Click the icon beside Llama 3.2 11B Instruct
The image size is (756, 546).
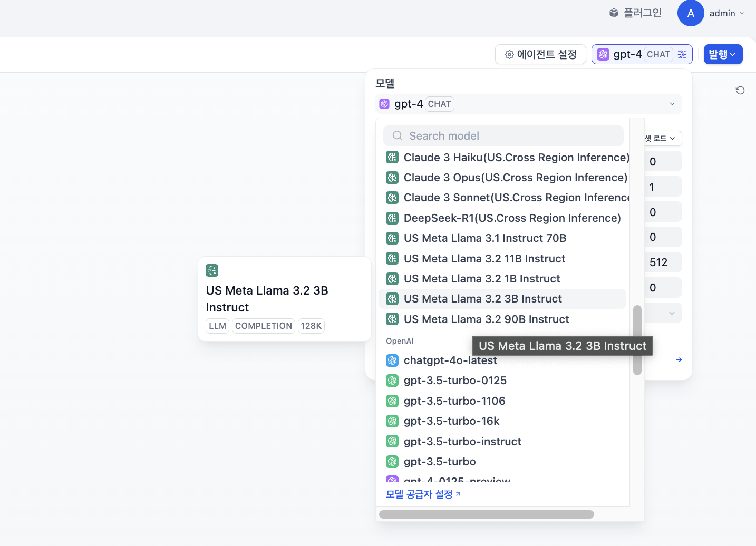tap(392, 258)
